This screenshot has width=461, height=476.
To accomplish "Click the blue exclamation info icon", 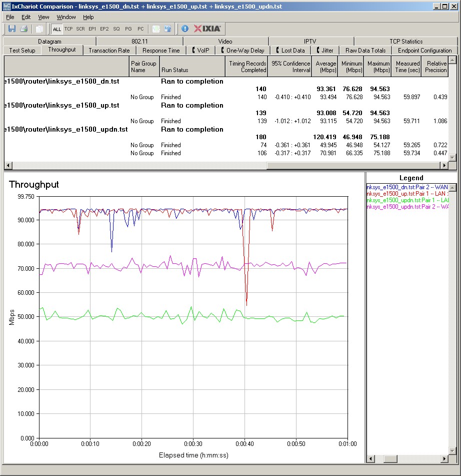I will (x=185, y=29).
